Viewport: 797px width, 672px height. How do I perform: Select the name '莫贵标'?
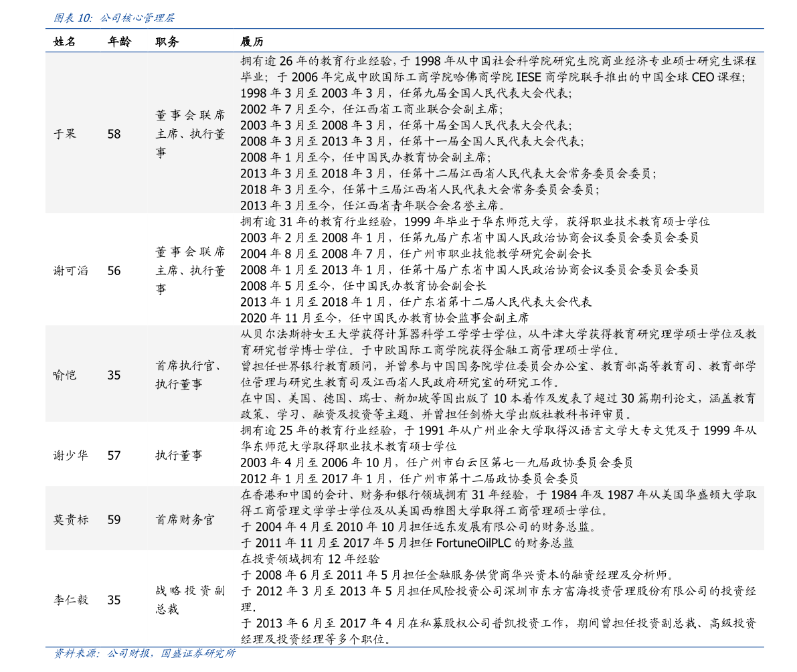(x=71, y=519)
